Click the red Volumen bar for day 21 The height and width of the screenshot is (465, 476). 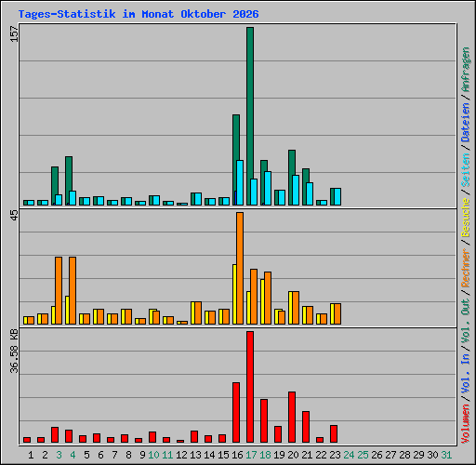click(x=306, y=427)
